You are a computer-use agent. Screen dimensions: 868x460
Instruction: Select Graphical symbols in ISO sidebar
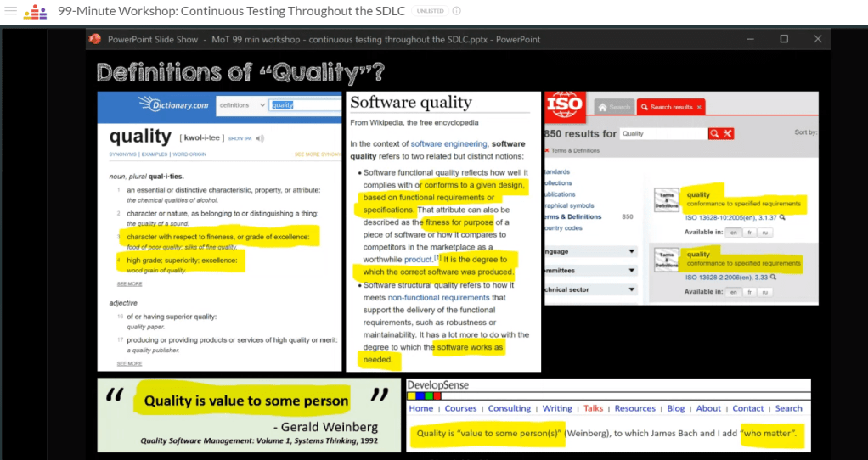coord(569,205)
